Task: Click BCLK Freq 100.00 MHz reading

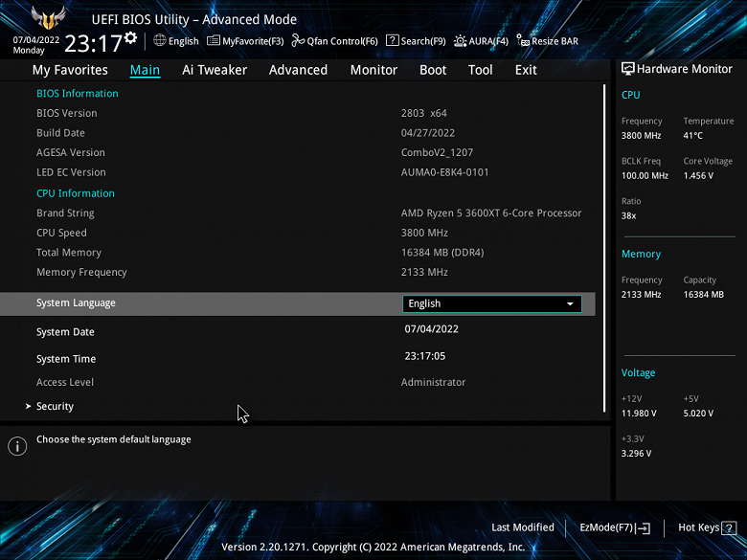Action: pyautogui.click(x=645, y=176)
